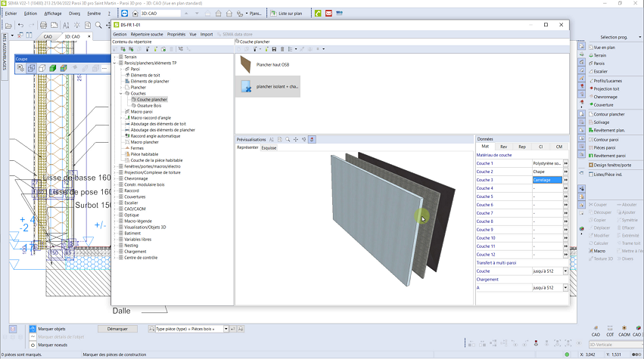Click the Couche 3 Carrelage field
The height and width of the screenshot is (359, 644).
click(x=547, y=180)
